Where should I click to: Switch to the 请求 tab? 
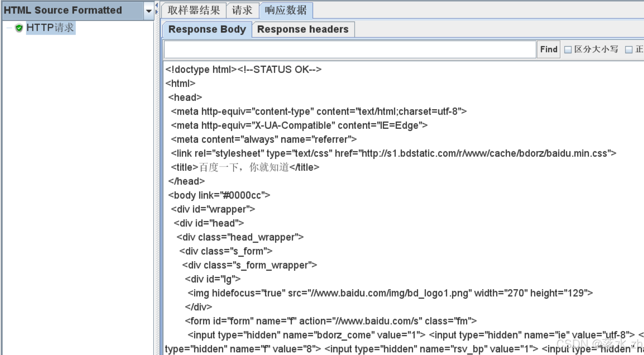[x=242, y=10]
